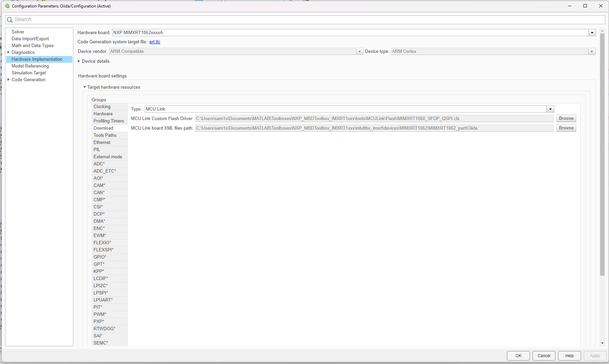Select Solver in the sidebar
This screenshot has width=609, height=364.
coord(18,32)
